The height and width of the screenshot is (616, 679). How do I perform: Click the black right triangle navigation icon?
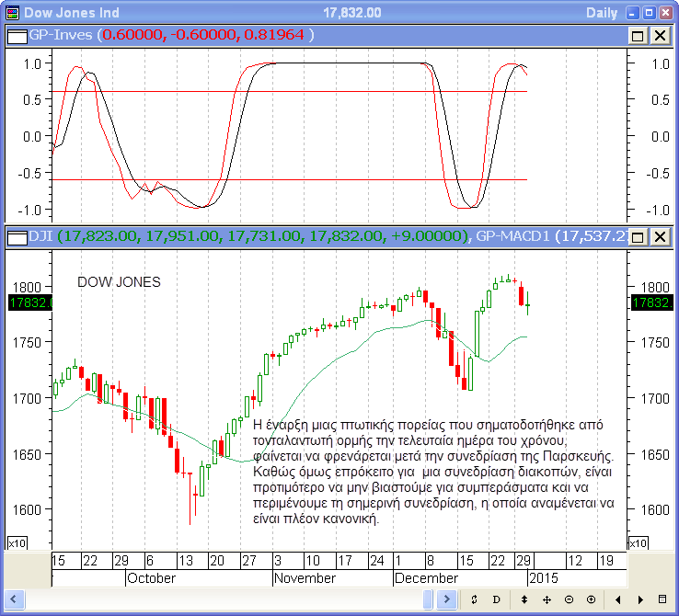click(640, 599)
